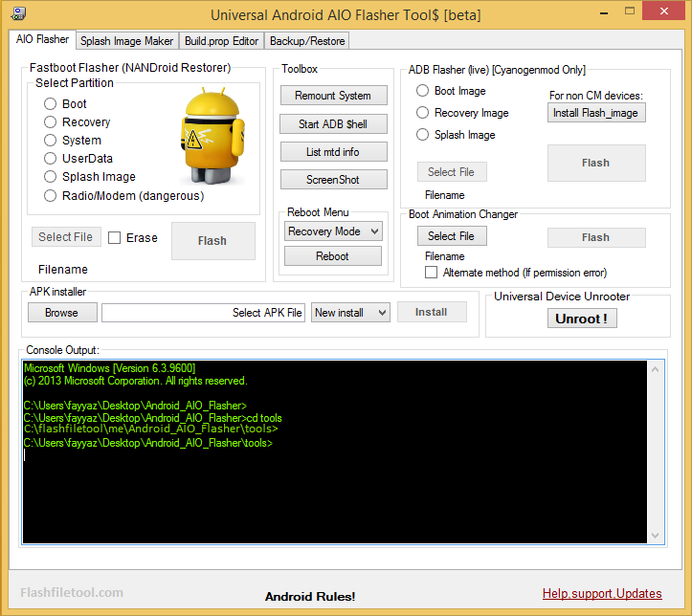Enable the Erase checkbox

[114, 238]
